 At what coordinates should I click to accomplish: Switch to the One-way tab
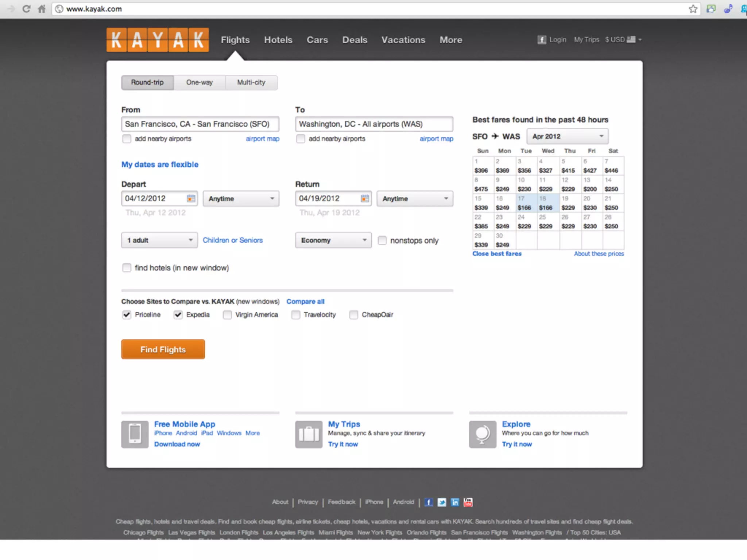[199, 82]
